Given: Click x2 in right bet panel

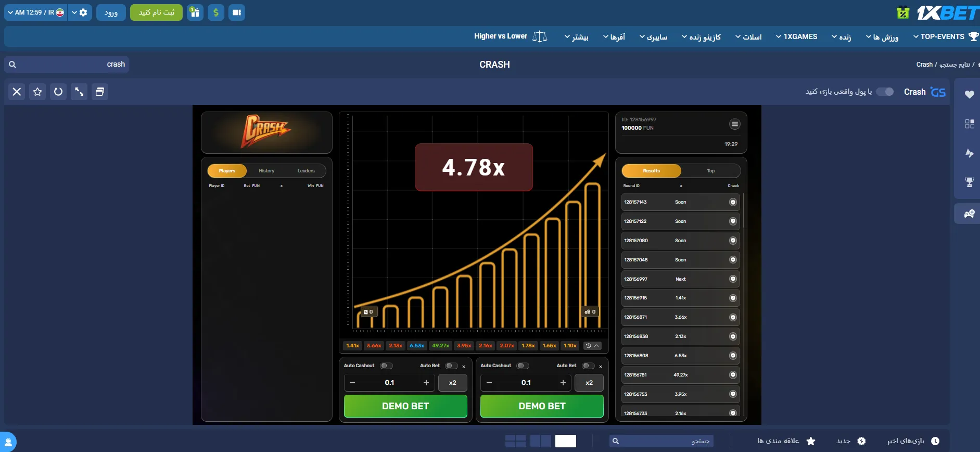Looking at the screenshot, I should click(589, 383).
